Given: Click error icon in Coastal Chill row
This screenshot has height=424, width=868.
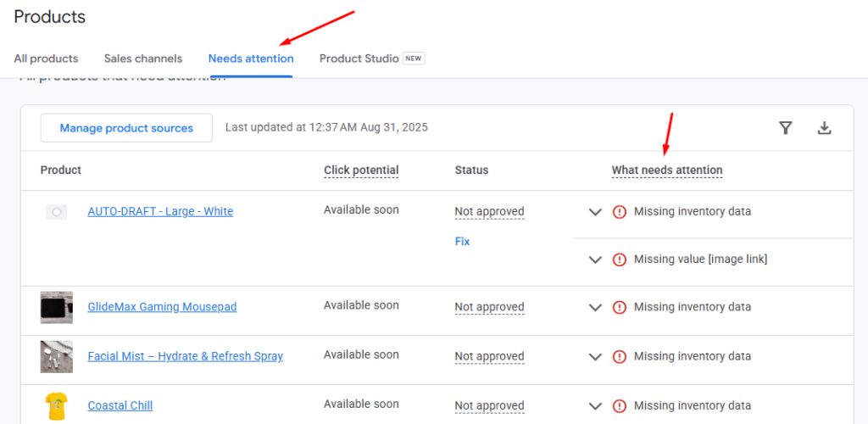Looking at the screenshot, I should click(620, 405).
